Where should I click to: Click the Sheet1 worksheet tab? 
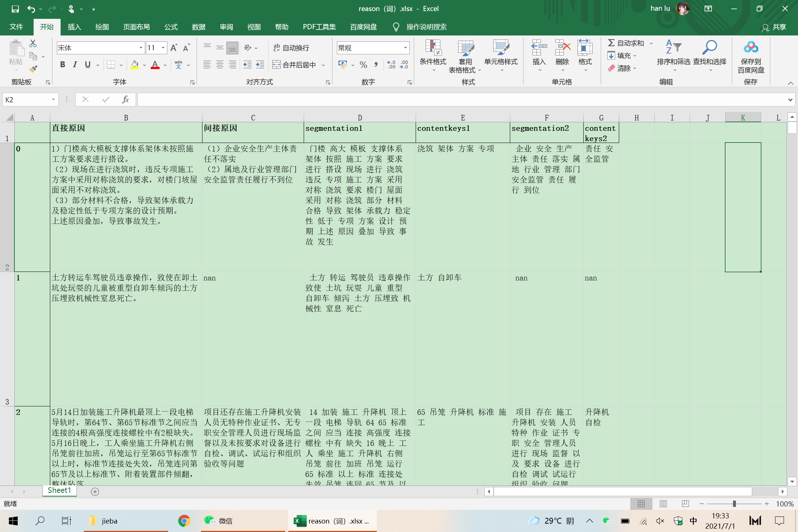click(x=59, y=490)
